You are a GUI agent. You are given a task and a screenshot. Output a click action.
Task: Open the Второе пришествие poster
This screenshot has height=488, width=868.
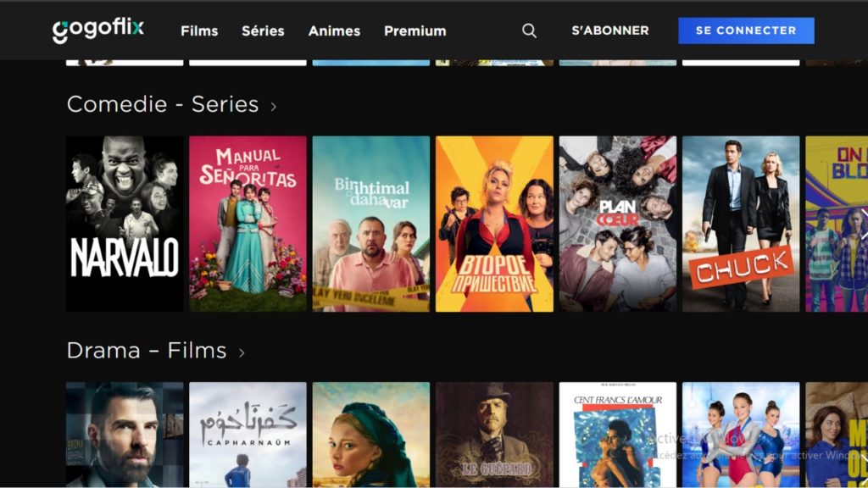[x=494, y=224]
